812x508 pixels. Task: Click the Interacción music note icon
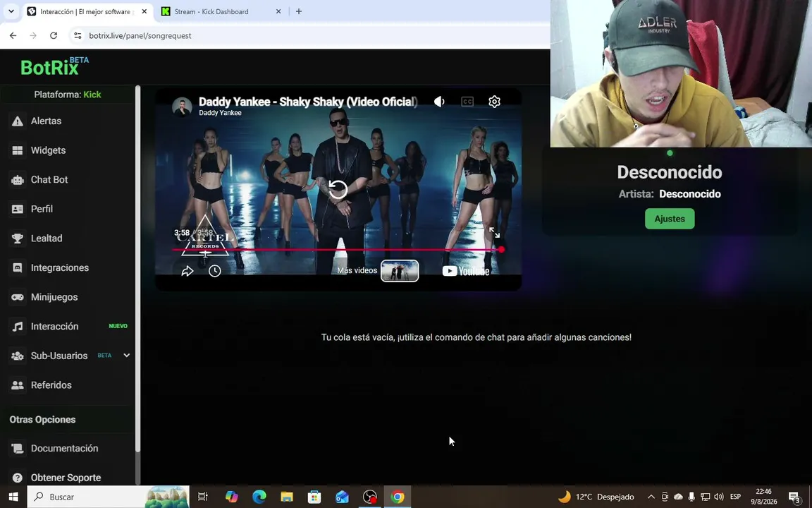[18, 327]
